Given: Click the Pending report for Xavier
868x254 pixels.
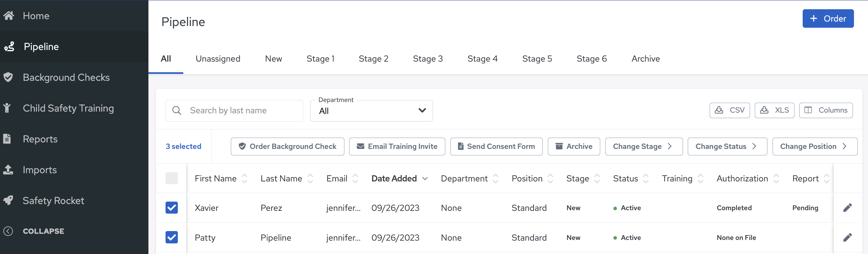Looking at the screenshot, I should [x=805, y=208].
